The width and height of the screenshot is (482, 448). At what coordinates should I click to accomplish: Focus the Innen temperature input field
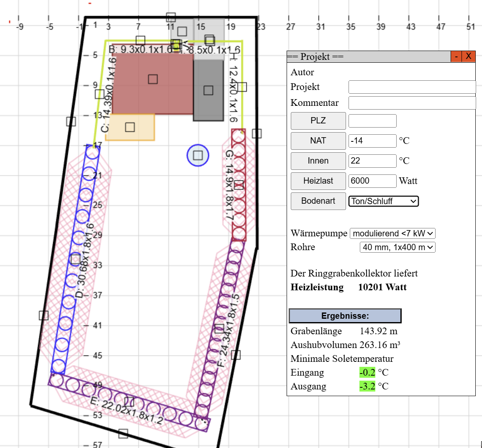(372, 161)
